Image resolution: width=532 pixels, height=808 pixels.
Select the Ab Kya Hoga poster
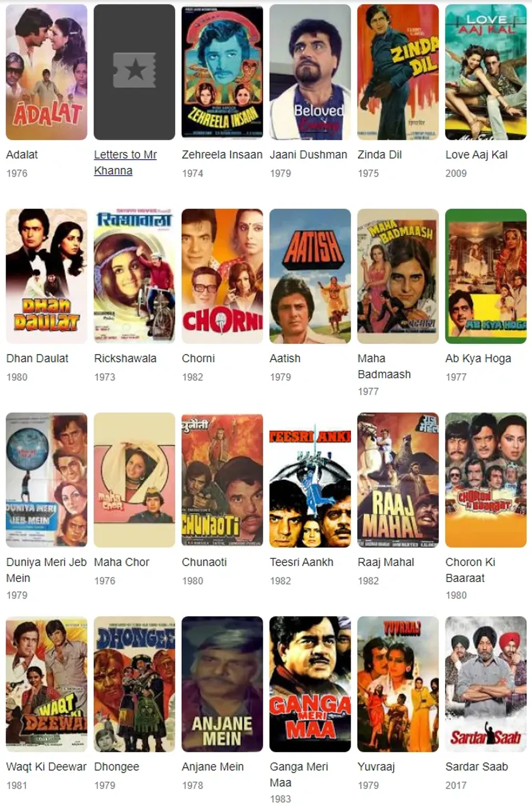[x=486, y=276]
